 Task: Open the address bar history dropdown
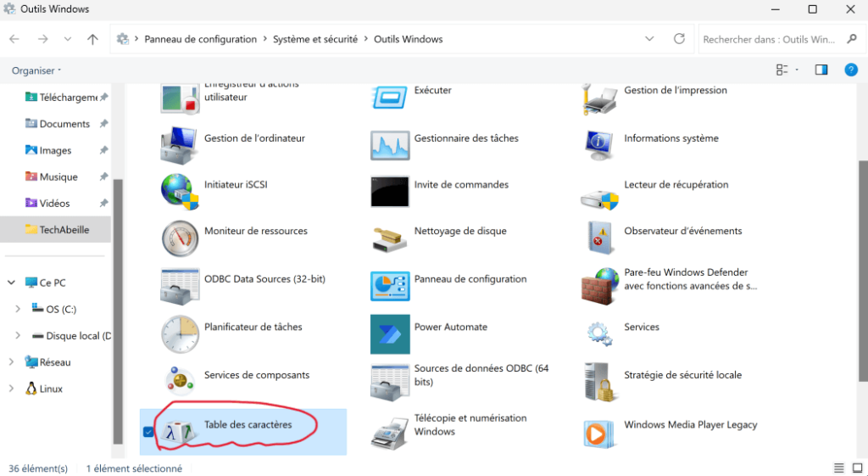coord(649,39)
